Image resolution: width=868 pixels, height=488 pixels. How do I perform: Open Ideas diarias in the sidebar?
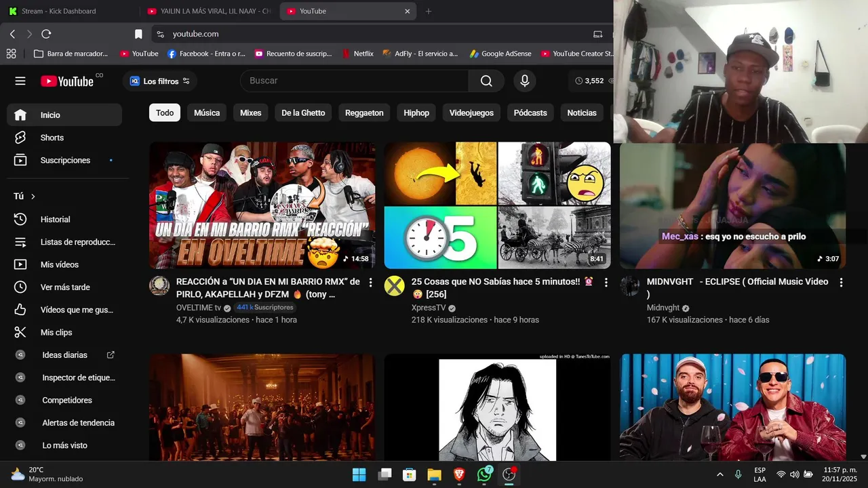click(x=64, y=354)
